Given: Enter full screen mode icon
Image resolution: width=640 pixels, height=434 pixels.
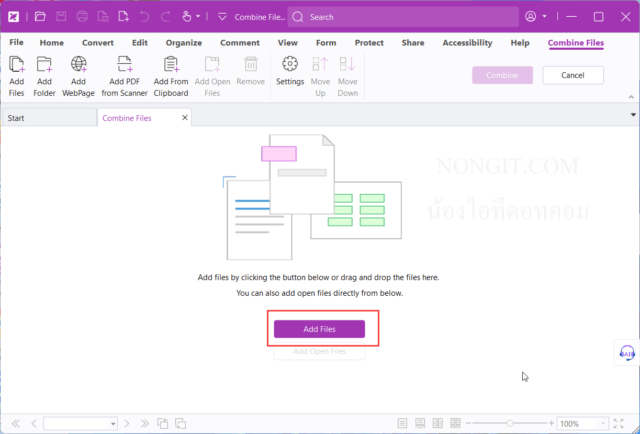Looking at the screenshot, I should 618,423.
